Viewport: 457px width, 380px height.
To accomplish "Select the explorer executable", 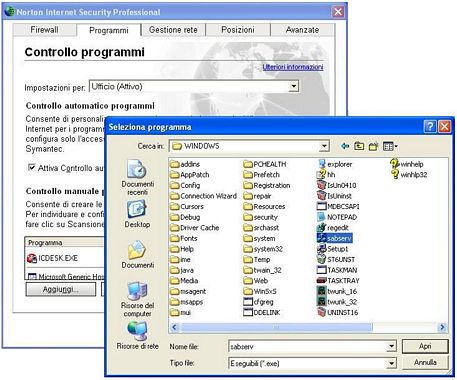I will [x=335, y=164].
